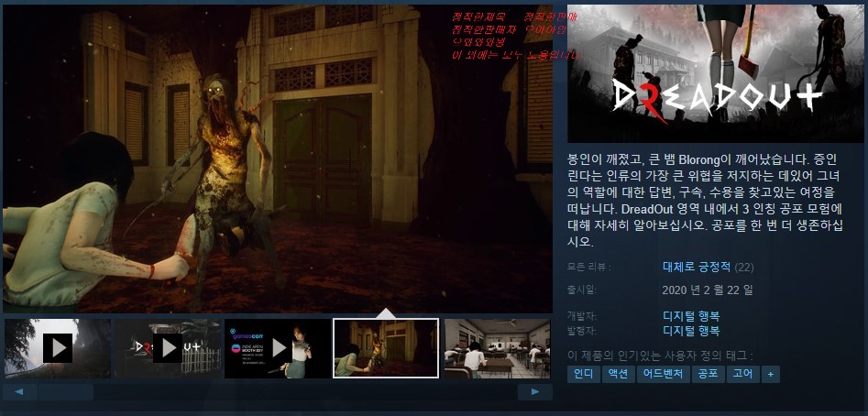Select the 모든 리뷰 label
Image resolution: width=868 pixels, height=416 pixels.
(589, 268)
